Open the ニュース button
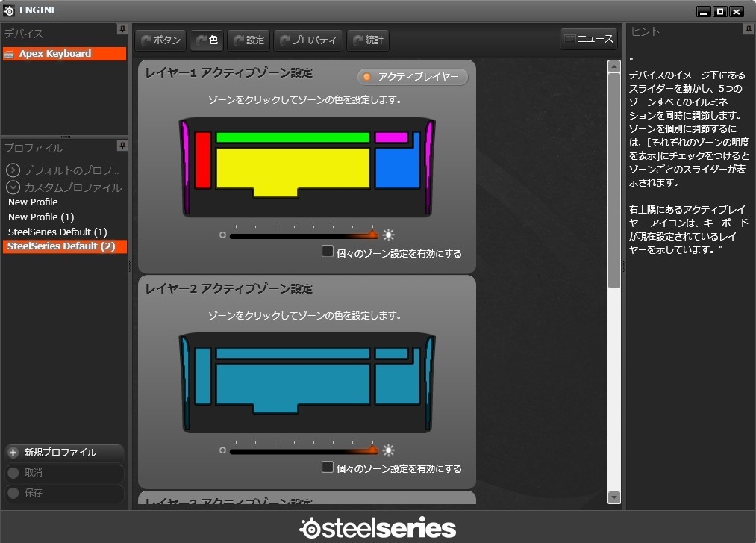The width and height of the screenshot is (756, 543). [589, 39]
